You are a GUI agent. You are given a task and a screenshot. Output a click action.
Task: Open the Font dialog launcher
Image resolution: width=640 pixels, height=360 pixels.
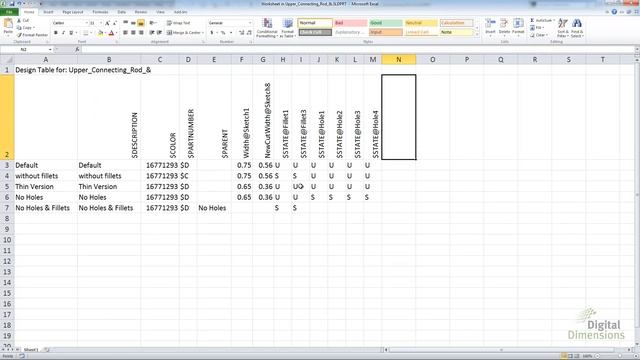(x=116, y=42)
